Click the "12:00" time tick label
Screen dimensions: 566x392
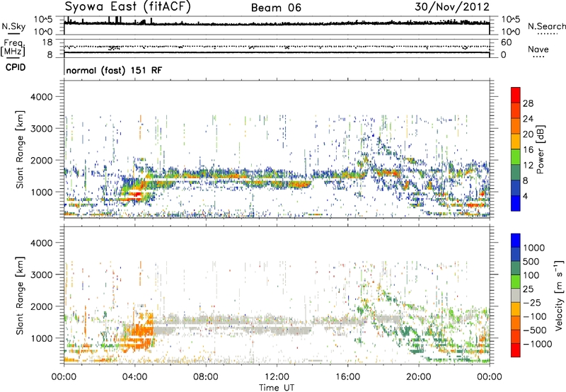[277, 377]
